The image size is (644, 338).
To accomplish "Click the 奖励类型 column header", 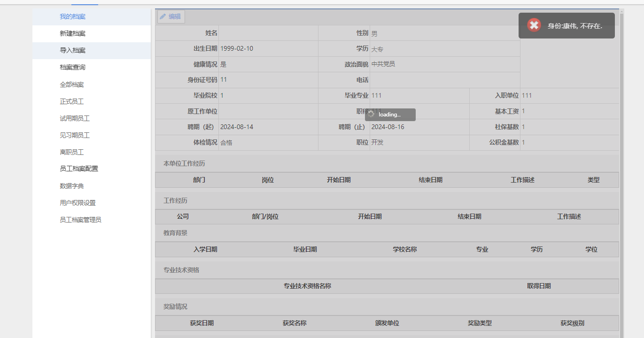I will pos(480,323).
